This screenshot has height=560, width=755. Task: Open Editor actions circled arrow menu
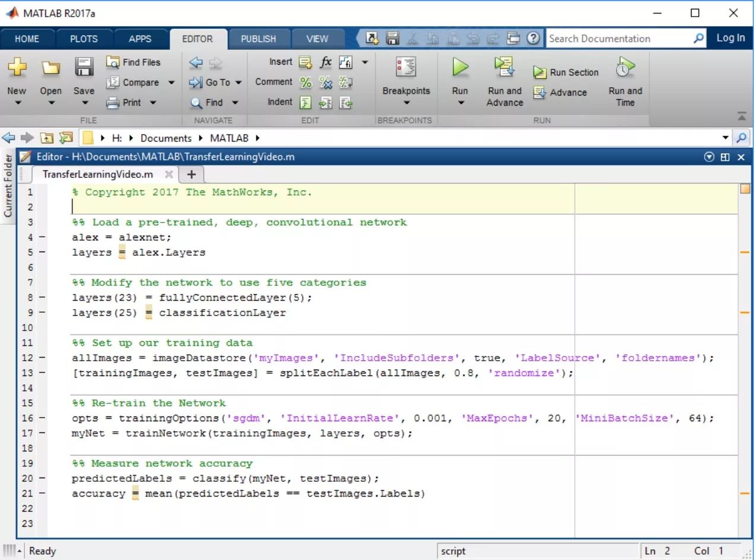(x=709, y=157)
